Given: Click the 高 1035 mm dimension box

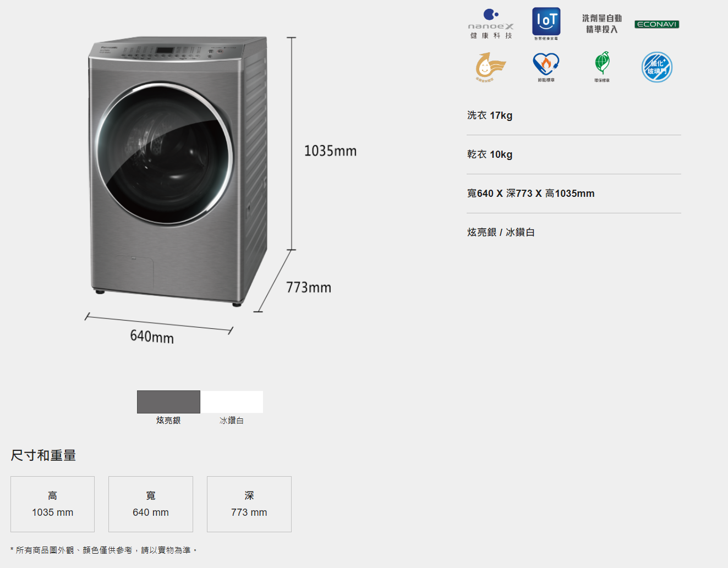Looking at the screenshot, I should pos(52,504).
